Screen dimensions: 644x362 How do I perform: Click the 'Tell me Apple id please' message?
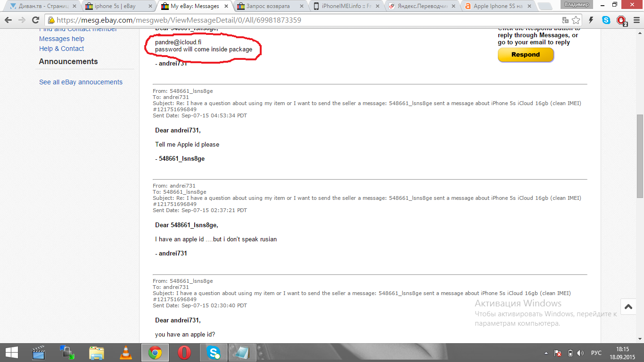tap(187, 144)
